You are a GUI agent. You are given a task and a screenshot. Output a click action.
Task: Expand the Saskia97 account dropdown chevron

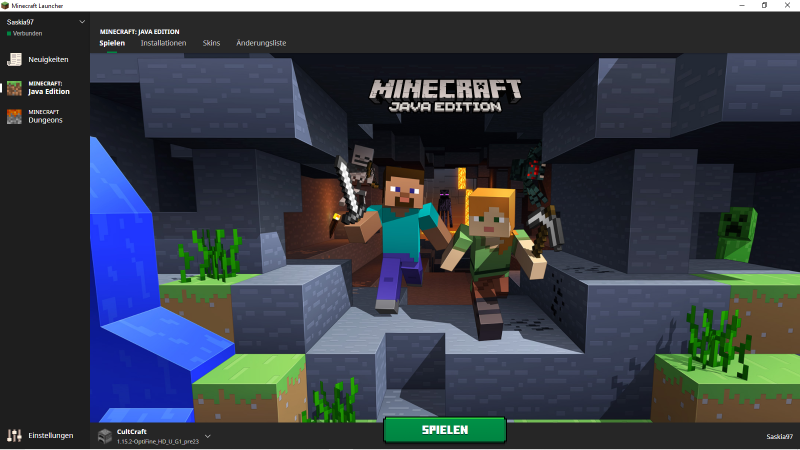82,21
